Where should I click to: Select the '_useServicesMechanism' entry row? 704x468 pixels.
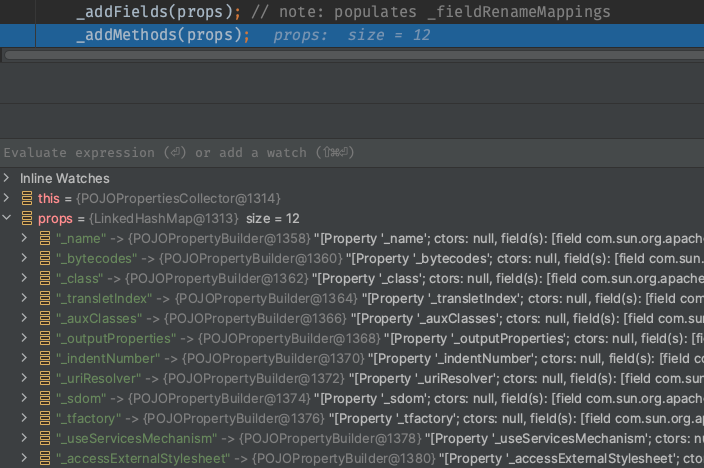(300, 438)
